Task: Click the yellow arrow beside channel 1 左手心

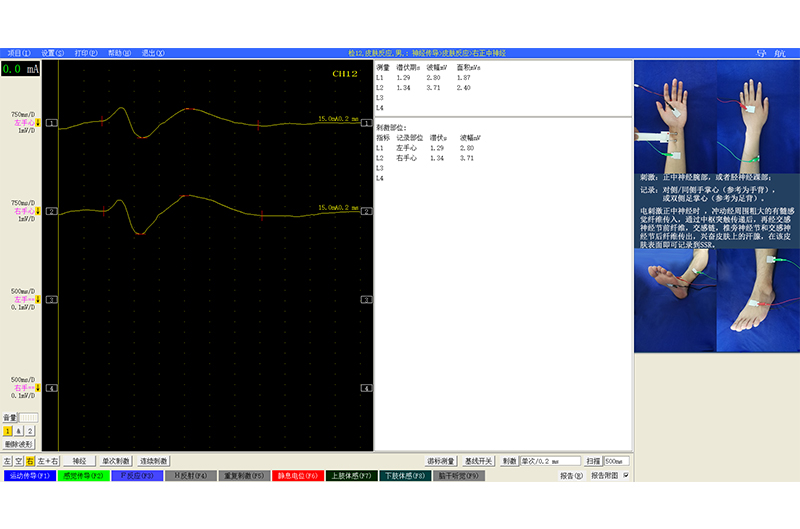Action: point(38,123)
